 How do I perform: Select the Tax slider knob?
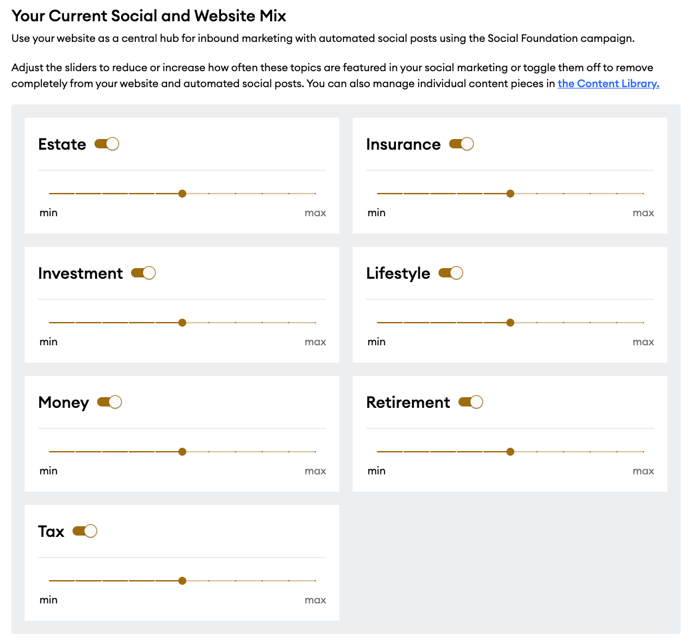click(x=183, y=580)
